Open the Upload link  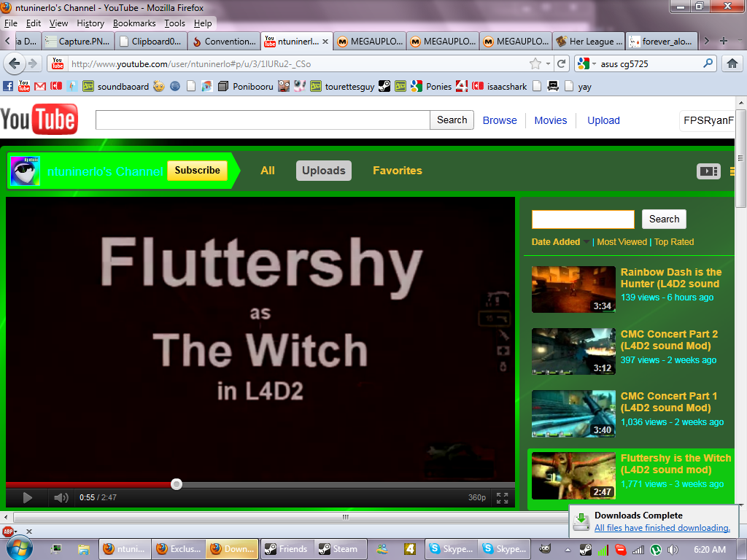tap(603, 120)
